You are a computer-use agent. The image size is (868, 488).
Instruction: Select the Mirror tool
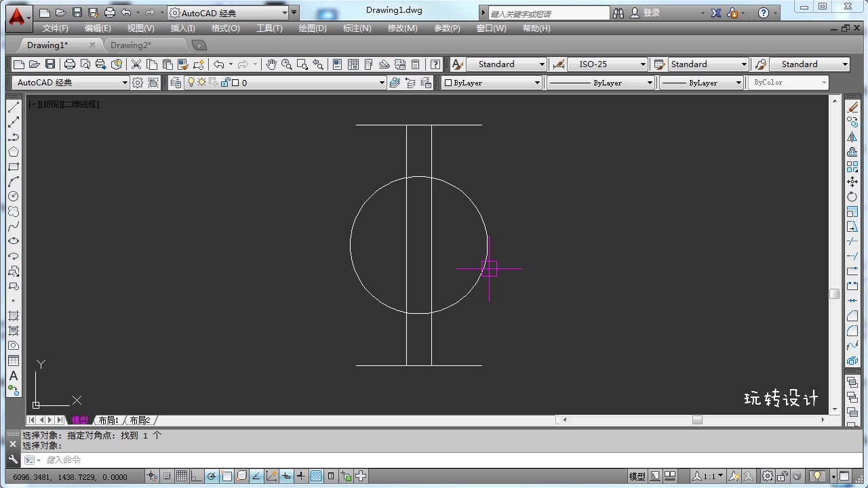point(852,137)
